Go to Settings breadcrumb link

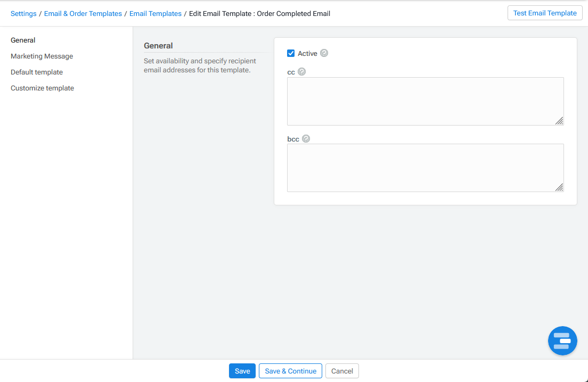pos(23,13)
